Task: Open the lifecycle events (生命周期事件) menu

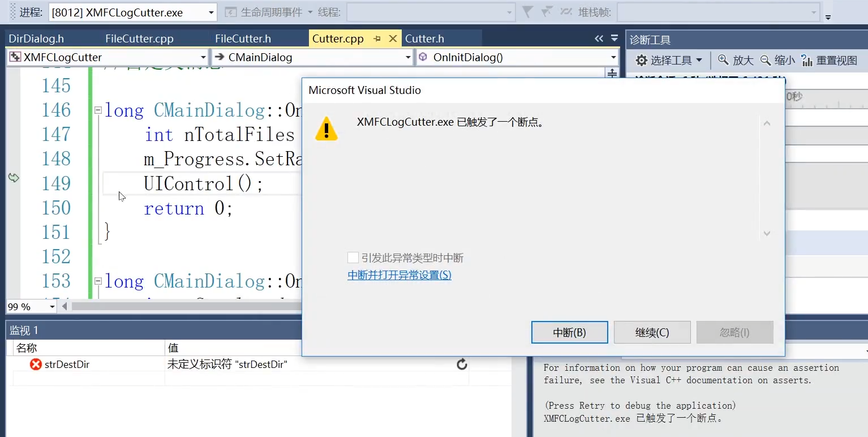Action: (269, 12)
